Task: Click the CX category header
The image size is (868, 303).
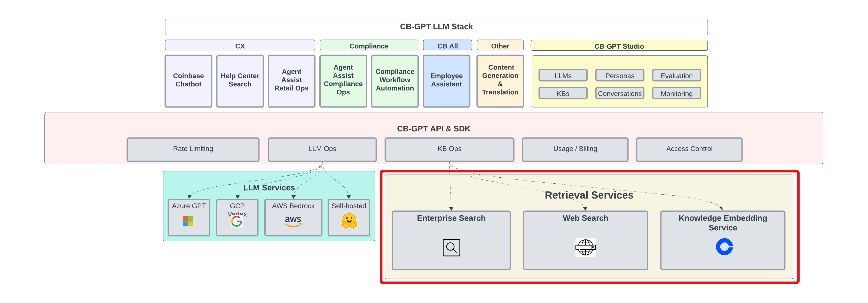Action: click(x=240, y=46)
